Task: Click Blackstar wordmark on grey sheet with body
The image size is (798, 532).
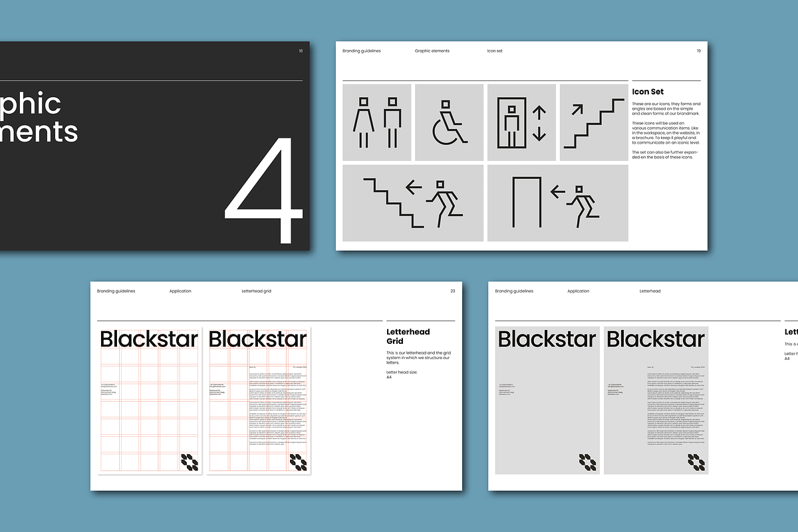Action: coord(656,339)
